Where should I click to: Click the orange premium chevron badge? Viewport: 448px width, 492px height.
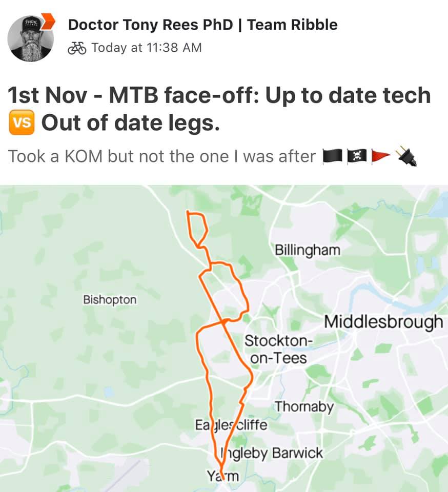(48, 22)
